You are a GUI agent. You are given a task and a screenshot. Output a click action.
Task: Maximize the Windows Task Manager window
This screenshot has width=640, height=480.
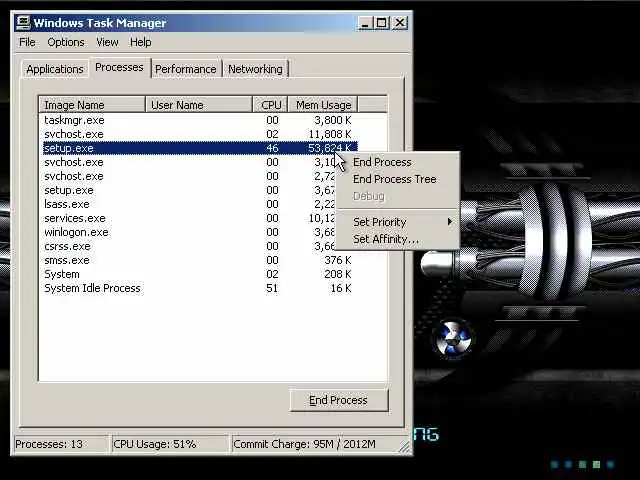382,23
